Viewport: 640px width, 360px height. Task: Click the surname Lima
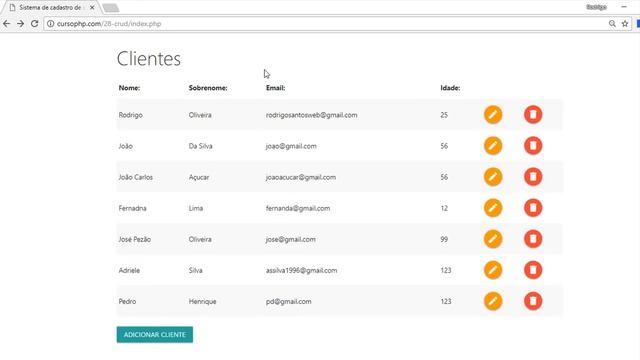point(196,208)
